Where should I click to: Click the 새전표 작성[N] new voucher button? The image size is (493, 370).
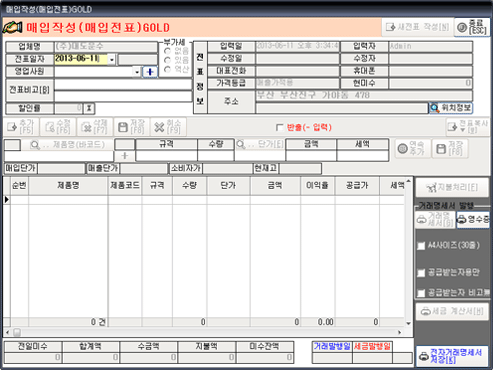[x=417, y=27]
